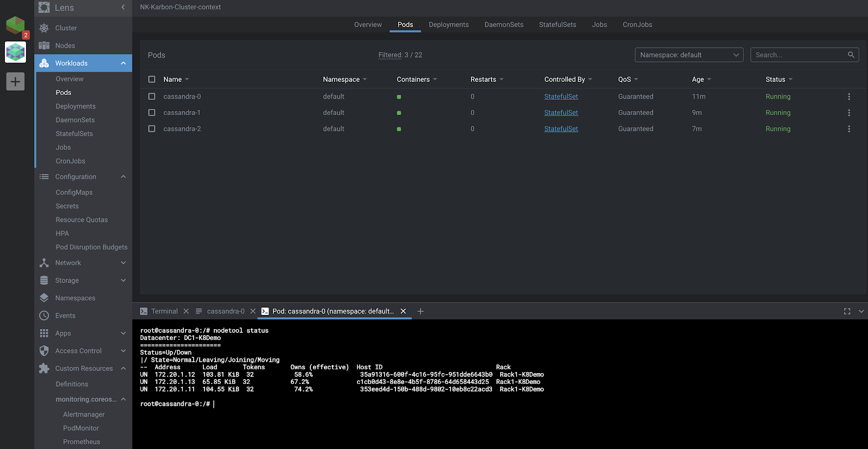
Task: Open Definitions under Custom Resources
Action: click(72, 384)
